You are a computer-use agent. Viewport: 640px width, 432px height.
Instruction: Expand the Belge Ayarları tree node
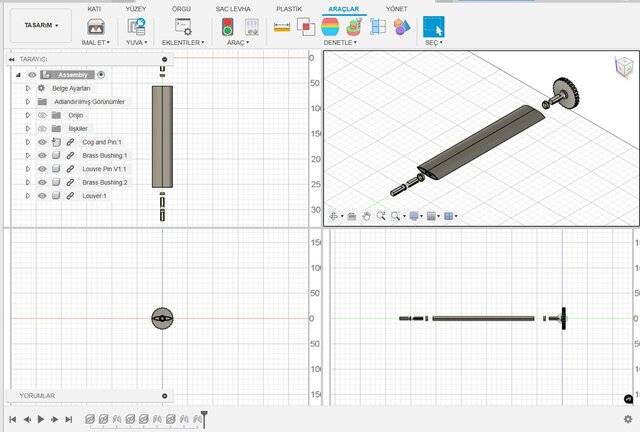(28, 88)
